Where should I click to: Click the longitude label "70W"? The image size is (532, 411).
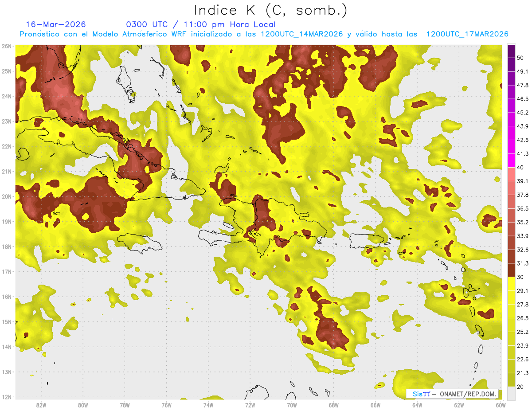[x=292, y=405]
